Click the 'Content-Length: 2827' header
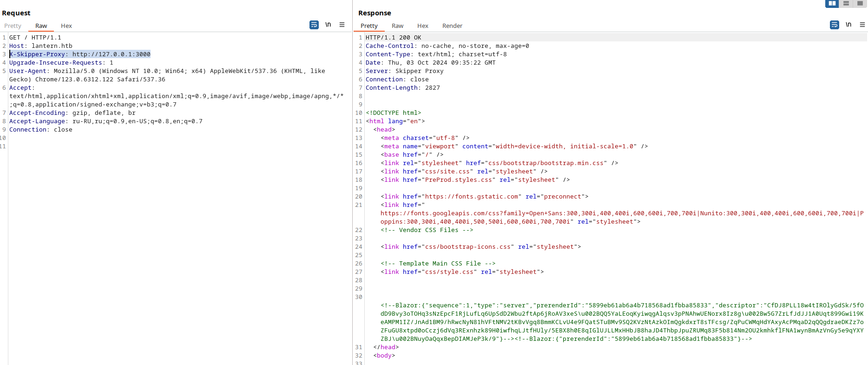 click(403, 88)
